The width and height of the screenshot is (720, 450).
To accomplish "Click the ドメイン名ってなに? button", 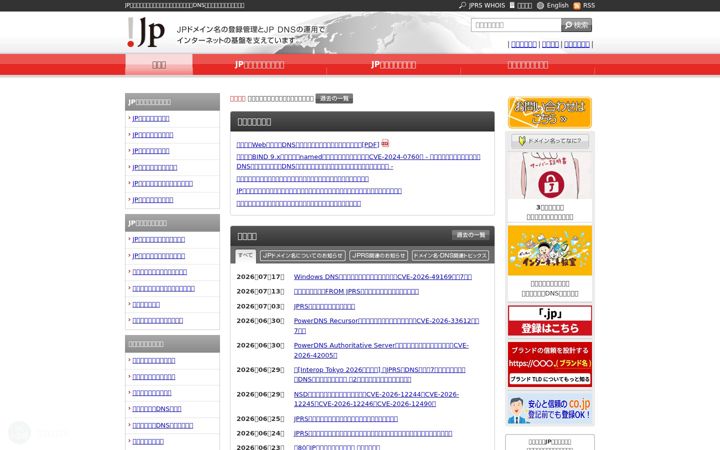I will tap(550, 141).
